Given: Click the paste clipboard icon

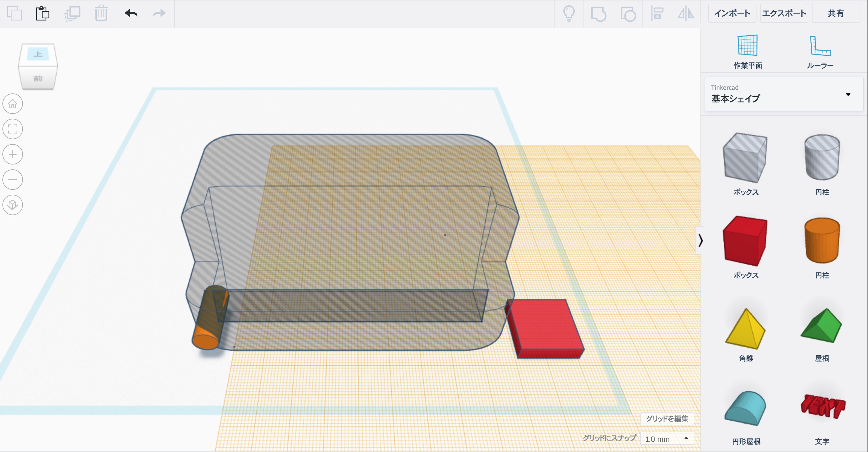Looking at the screenshot, I should pos(42,14).
